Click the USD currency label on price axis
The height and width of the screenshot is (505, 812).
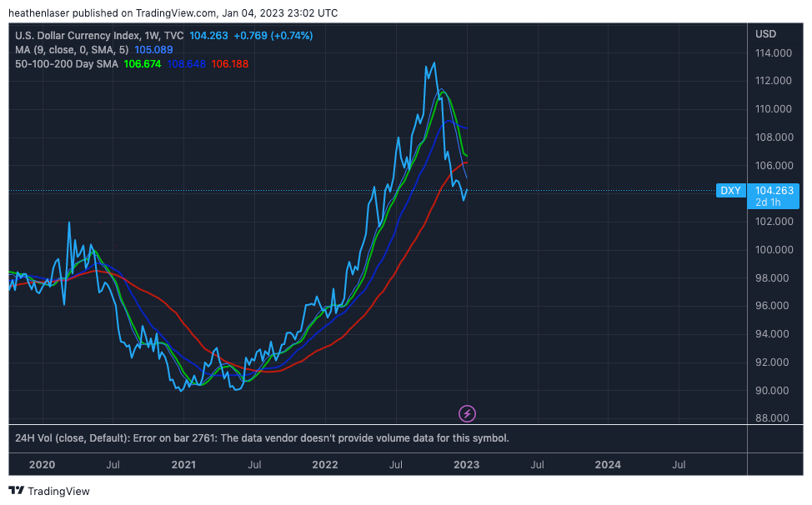pyautogui.click(x=765, y=34)
